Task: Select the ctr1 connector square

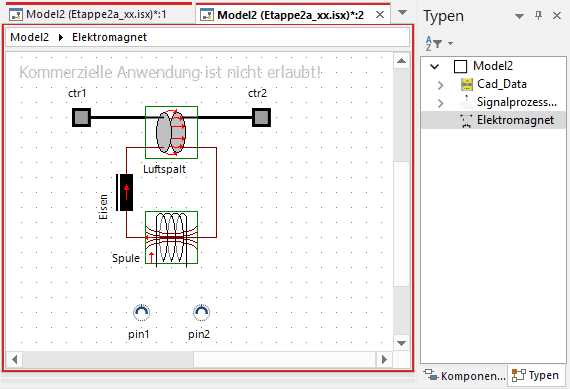Action: [81, 117]
